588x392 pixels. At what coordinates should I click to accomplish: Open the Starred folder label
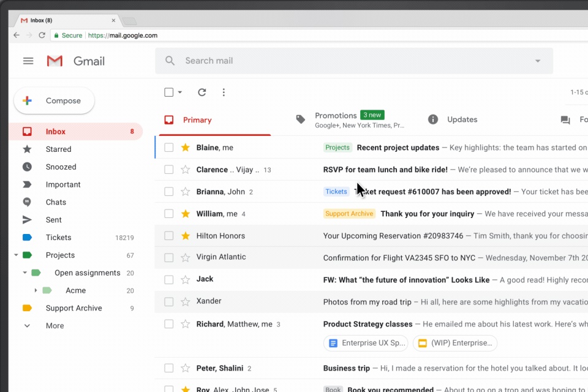coord(59,149)
